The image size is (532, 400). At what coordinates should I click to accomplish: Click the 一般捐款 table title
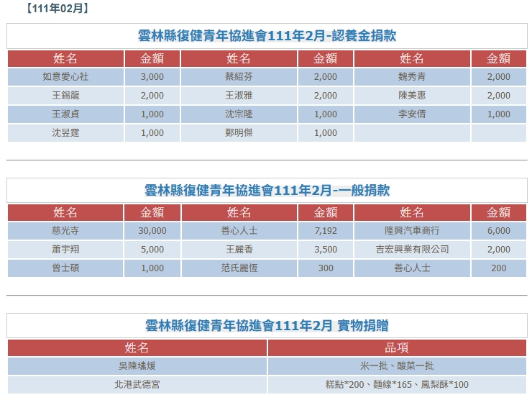point(267,191)
